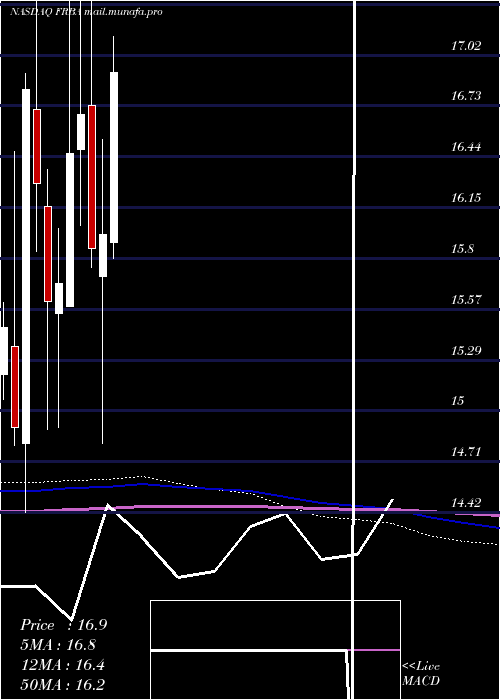Click the Price : 16.9 readout
Viewport: 500px width, 700px height.
click(x=63, y=625)
